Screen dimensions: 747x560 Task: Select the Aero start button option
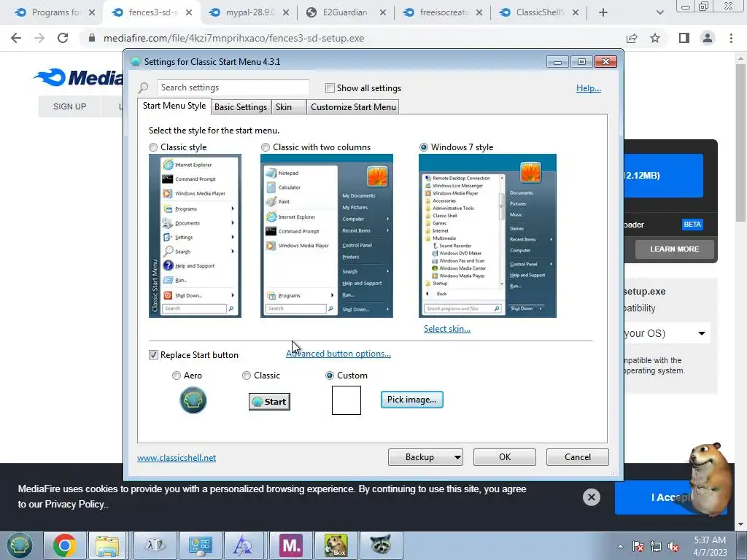(x=177, y=376)
